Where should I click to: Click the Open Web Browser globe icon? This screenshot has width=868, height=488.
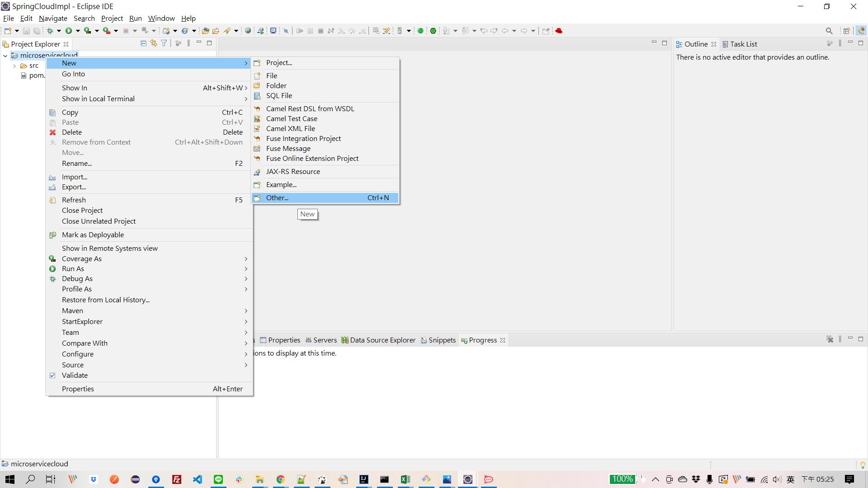coord(248,31)
